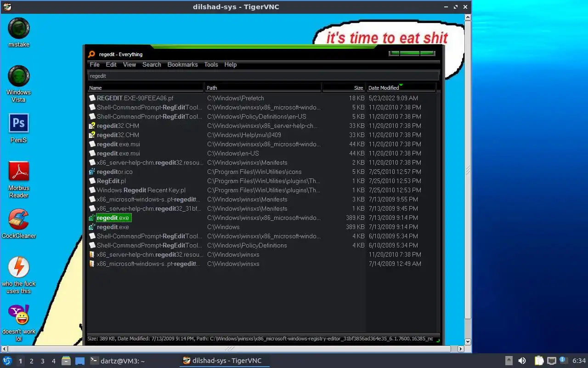Screen dimensions: 588x368
Task: Click the Everything magnifier icon in the title bar
Action: click(x=91, y=54)
